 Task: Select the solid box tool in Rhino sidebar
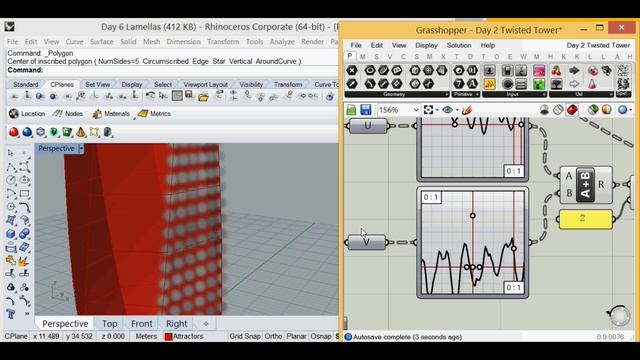tap(11, 234)
